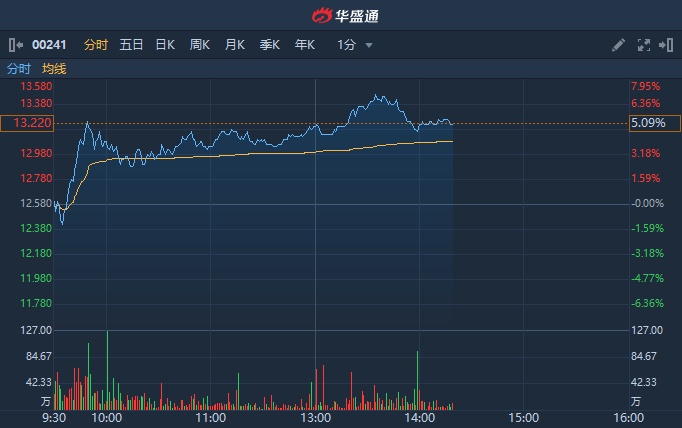Click the pop-out window icon at top right
The height and width of the screenshot is (428, 682).
click(665, 45)
